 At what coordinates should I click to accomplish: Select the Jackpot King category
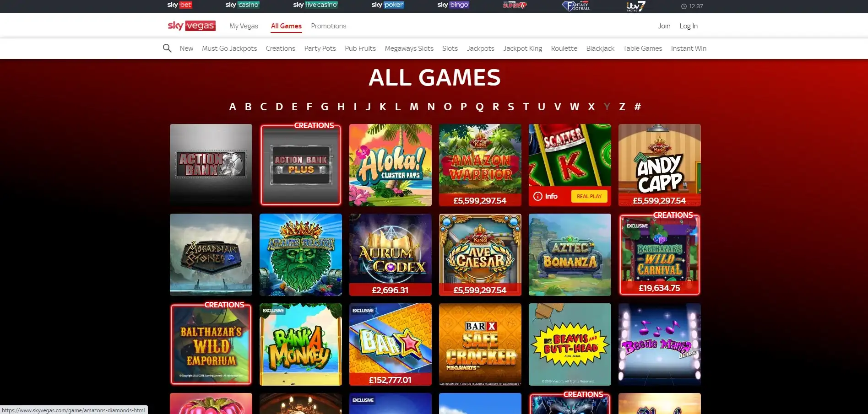(x=522, y=48)
